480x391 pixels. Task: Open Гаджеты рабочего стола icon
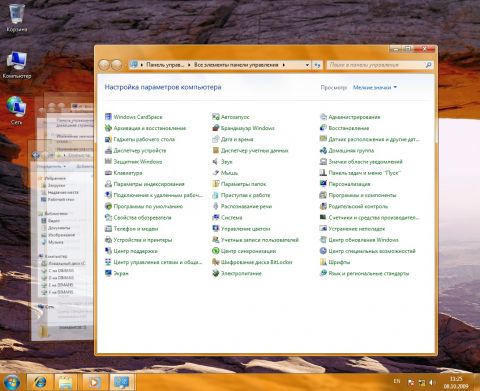(x=108, y=139)
